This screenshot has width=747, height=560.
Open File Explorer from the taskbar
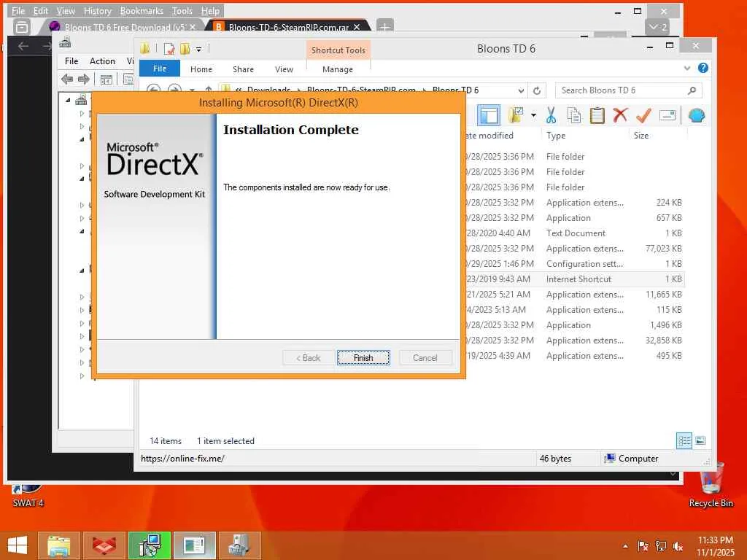[x=58, y=545]
